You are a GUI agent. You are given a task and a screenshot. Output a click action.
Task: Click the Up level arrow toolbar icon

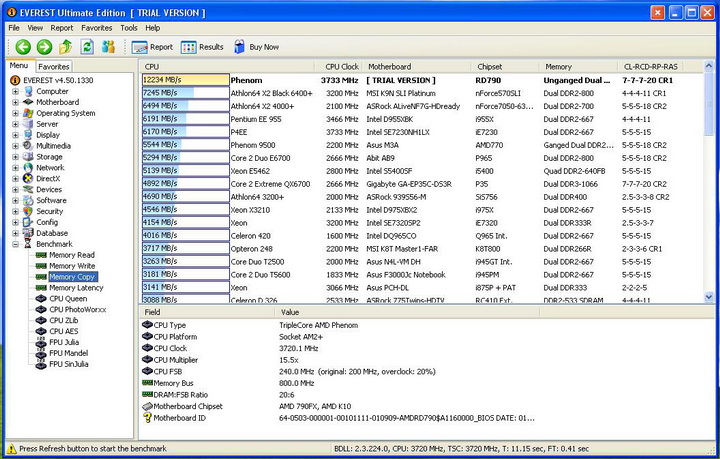[x=66, y=47]
